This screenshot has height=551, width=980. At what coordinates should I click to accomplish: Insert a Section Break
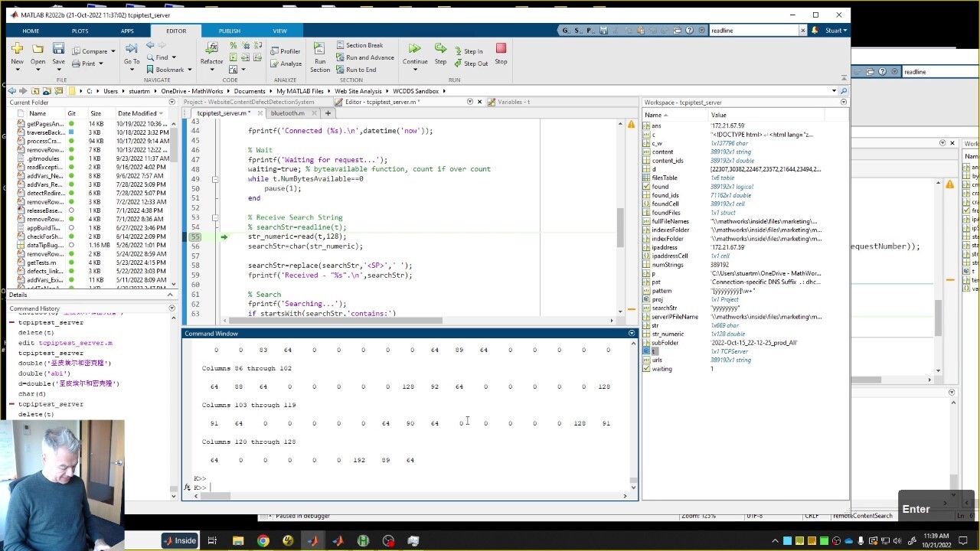[358, 45]
